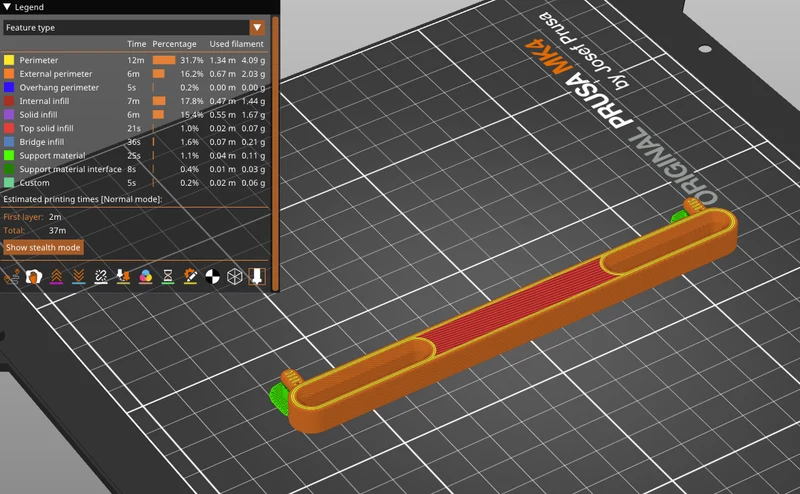Select the Bridge infill label
Screen dimensions: 800x494
pos(42,142)
